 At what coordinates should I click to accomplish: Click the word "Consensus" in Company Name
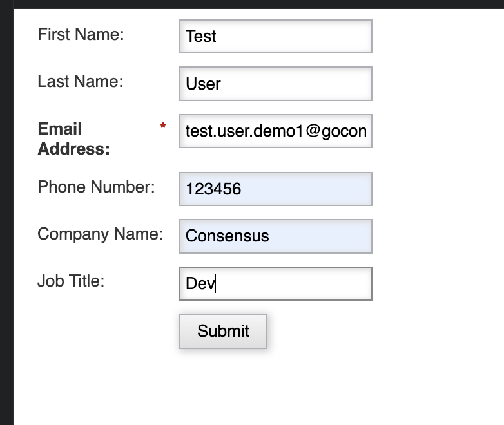pyautogui.click(x=228, y=236)
